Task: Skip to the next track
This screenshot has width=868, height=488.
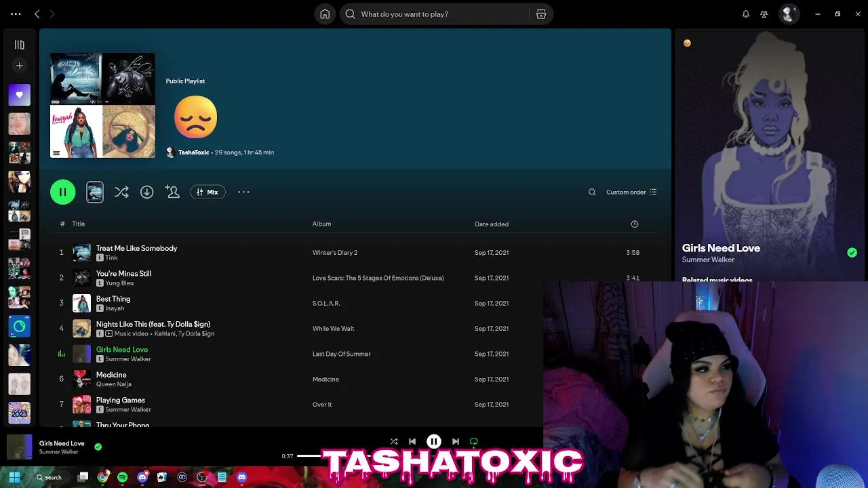Action: point(456,441)
